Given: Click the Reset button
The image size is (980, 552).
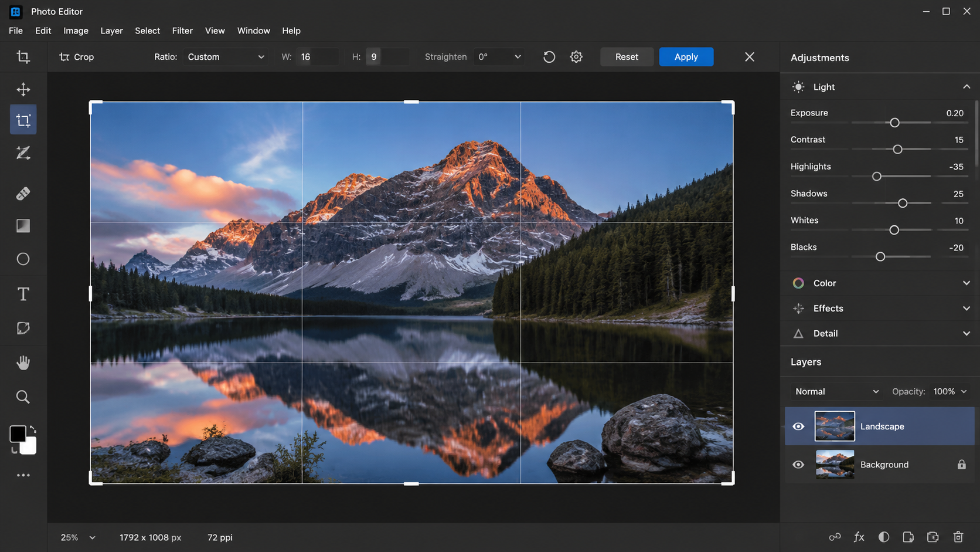Looking at the screenshot, I should tap(627, 57).
